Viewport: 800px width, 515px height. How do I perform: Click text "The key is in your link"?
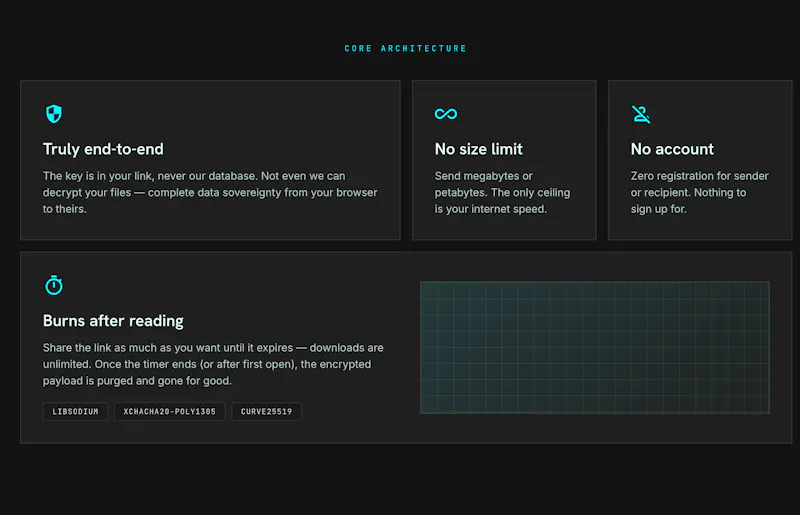coord(97,176)
